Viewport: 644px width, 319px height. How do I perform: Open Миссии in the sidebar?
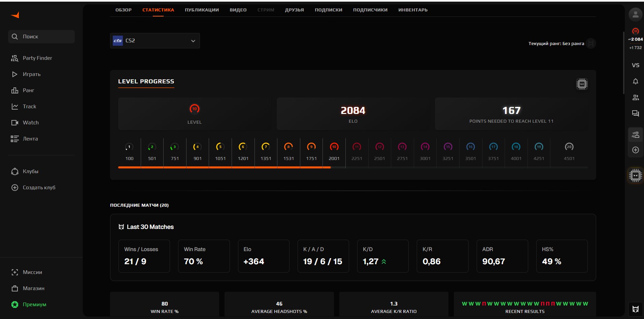32,272
